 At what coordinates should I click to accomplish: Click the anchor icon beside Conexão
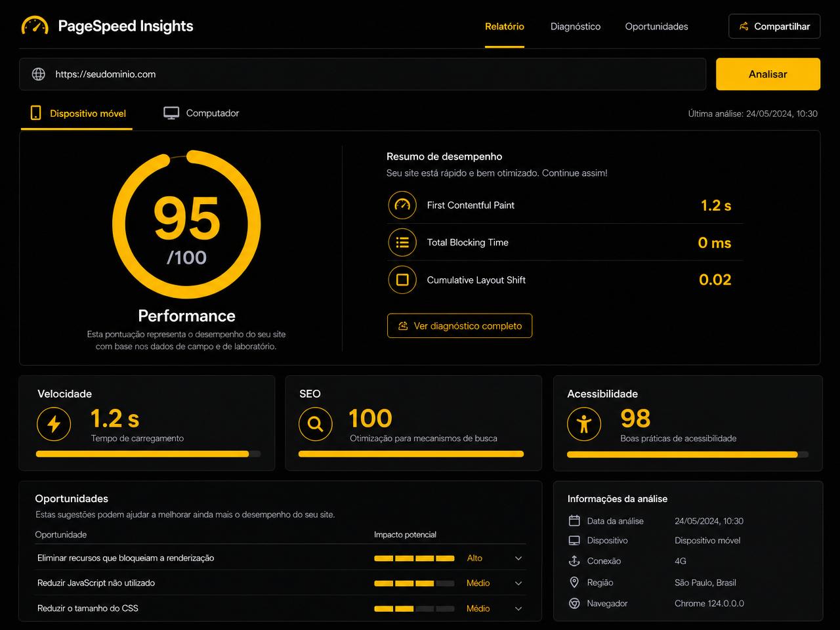tap(574, 561)
